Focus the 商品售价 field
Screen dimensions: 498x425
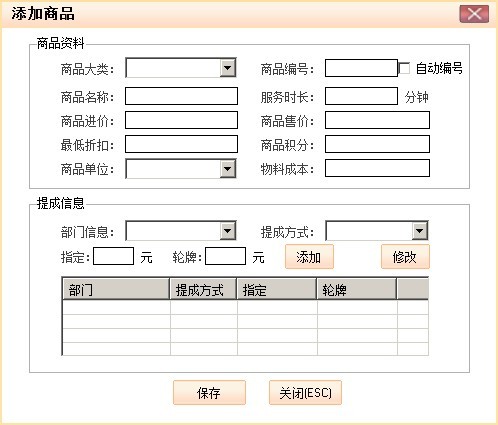pyautogui.click(x=377, y=120)
